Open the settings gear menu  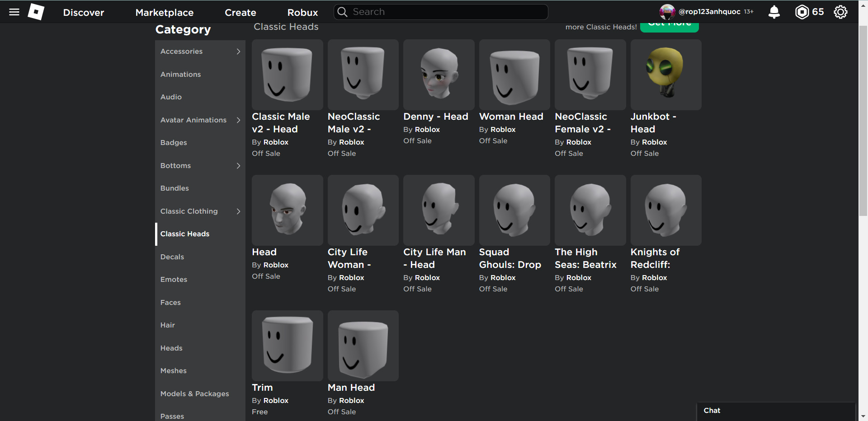[x=840, y=12]
